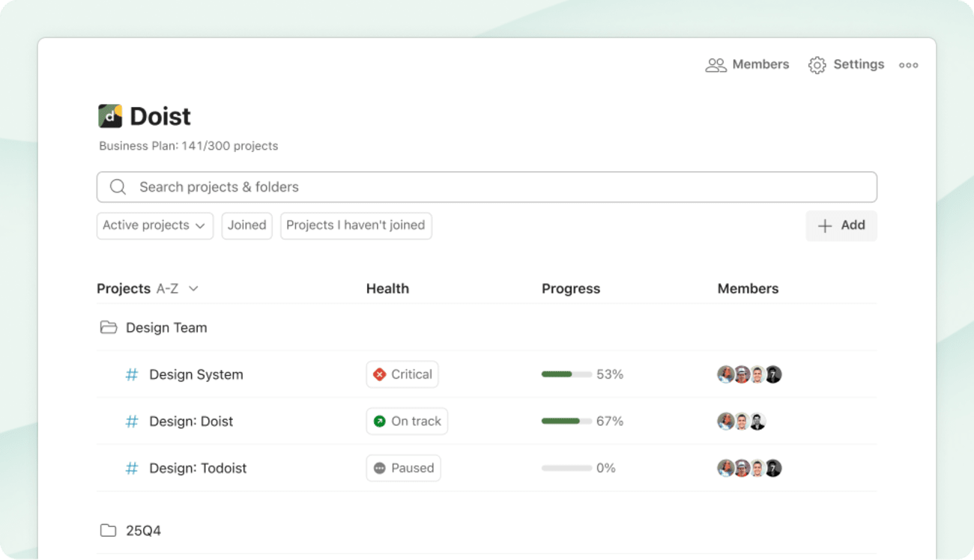
Task: Open the three-dot overflow menu
Action: 909,65
